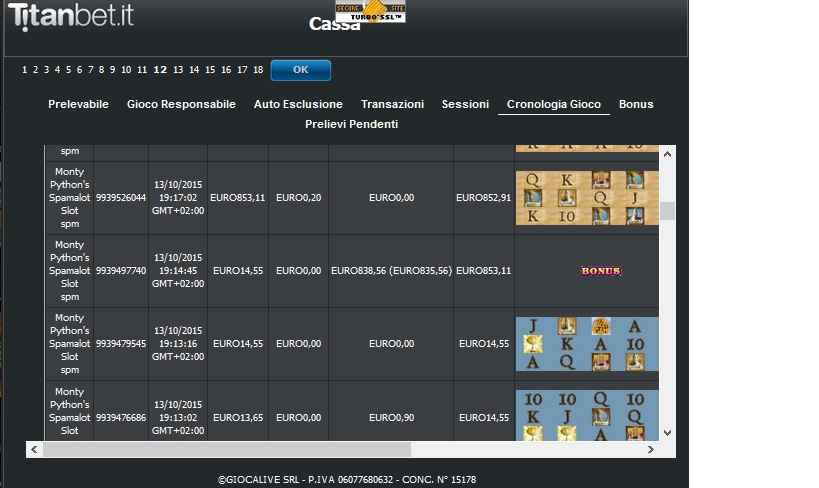The image size is (819, 488).
Task: Open the Sessioni tab
Action: (x=465, y=104)
